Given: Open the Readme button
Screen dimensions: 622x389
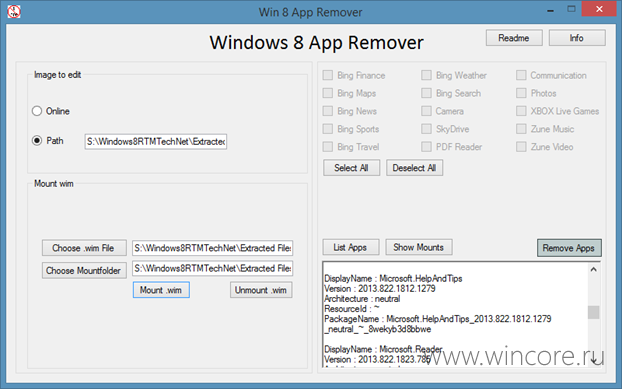Looking at the screenshot, I should click(x=514, y=38).
